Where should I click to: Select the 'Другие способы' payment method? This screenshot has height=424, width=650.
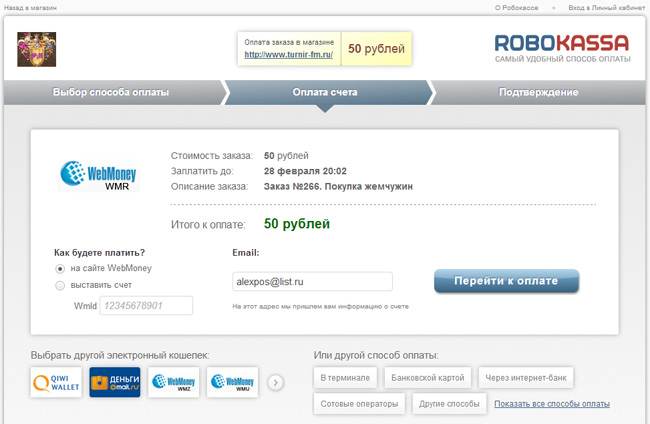tap(449, 404)
